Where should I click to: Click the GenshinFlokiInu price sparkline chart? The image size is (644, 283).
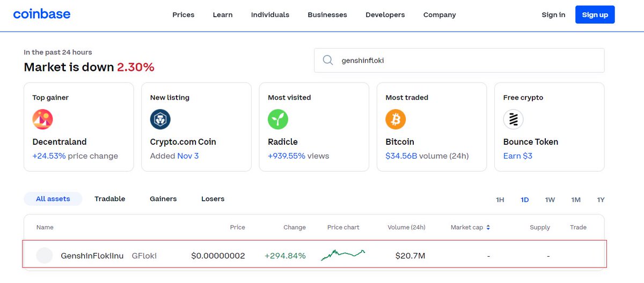343,255
